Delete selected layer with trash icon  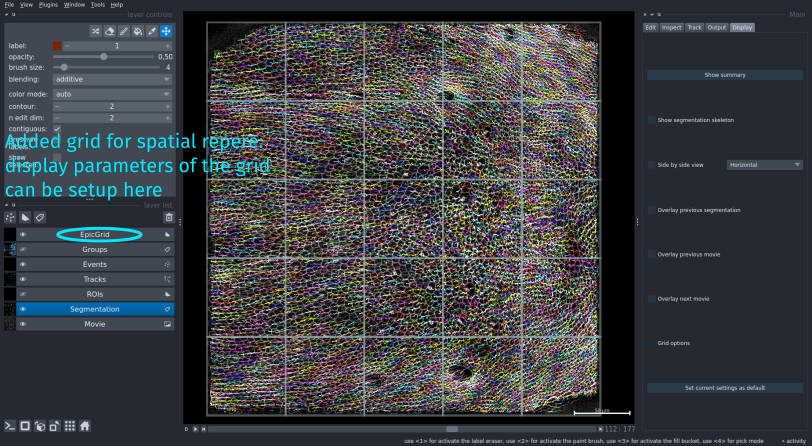pyautogui.click(x=168, y=217)
